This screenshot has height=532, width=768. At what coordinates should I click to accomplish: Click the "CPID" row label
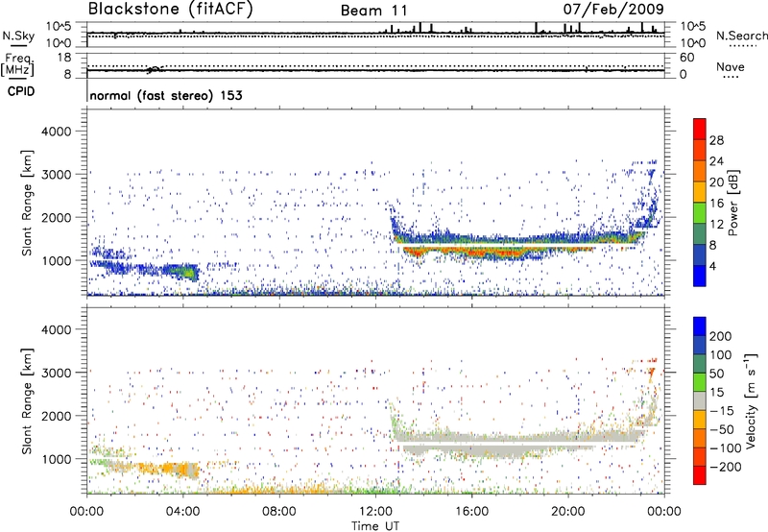(x=21, y=91)
